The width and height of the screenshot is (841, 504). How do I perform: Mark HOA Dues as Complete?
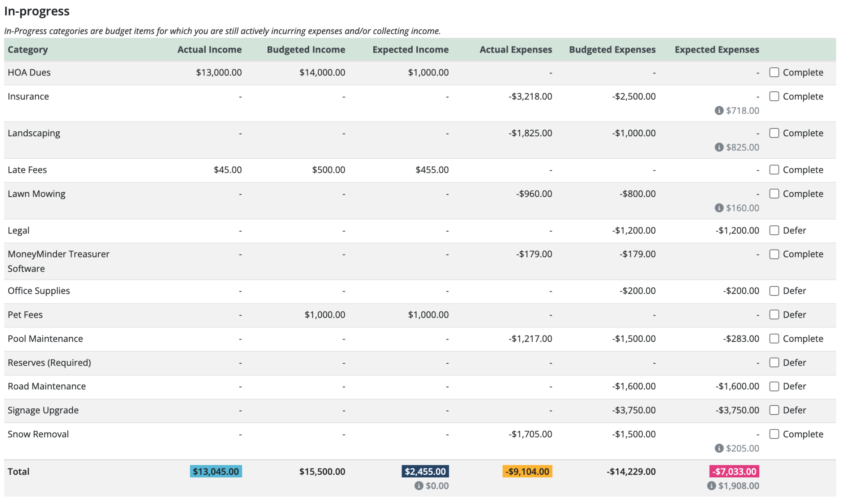point(774,72)
